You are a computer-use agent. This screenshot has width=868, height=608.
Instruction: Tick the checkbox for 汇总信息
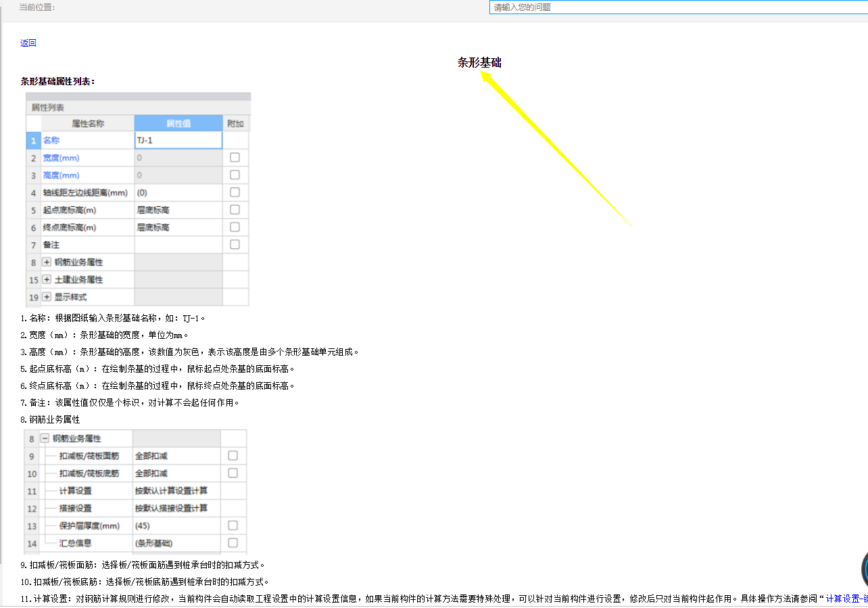(x=233, y=542)
